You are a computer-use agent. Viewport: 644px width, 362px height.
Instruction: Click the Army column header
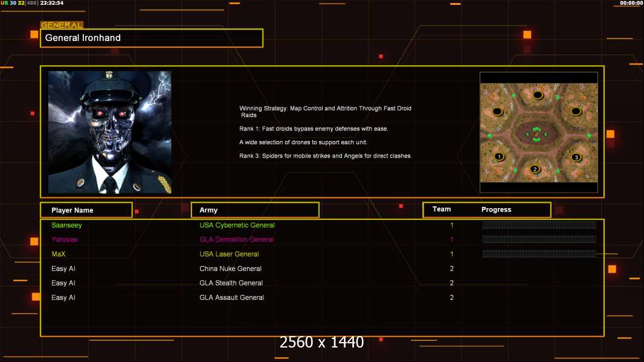point(255,210)
